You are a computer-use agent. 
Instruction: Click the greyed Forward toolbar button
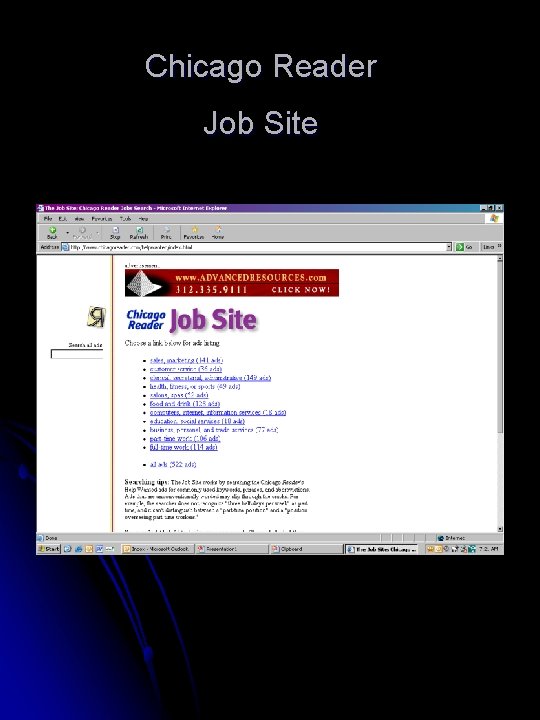tap(82, 233)
